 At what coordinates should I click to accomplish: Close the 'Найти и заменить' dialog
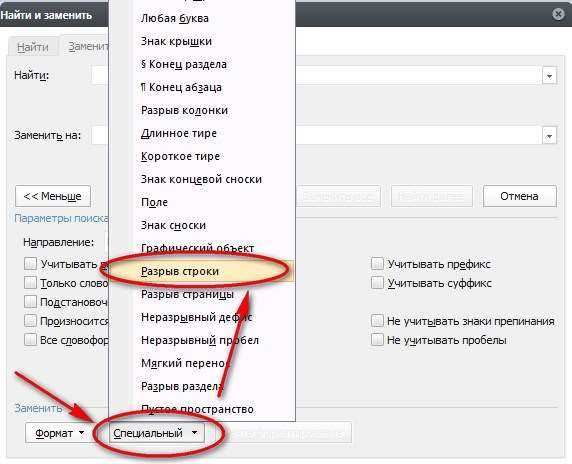pyautogui.click(x=558, y=14)
